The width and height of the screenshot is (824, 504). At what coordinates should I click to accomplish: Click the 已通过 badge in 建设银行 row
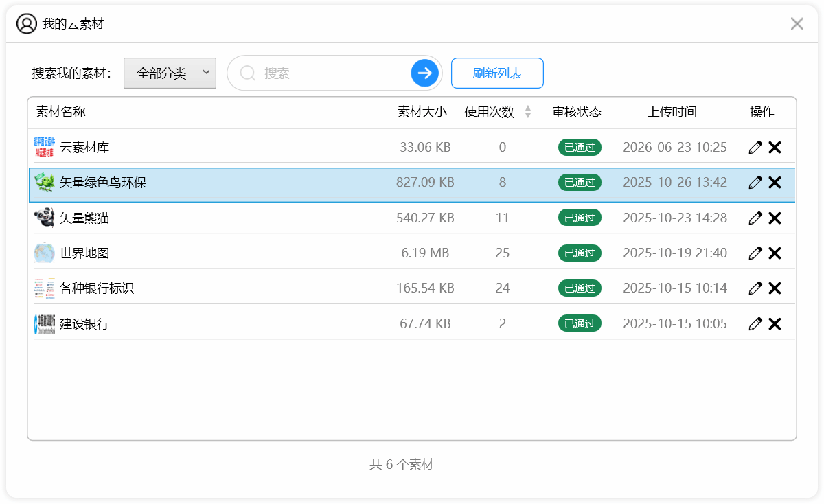click(x=580, y=323)
